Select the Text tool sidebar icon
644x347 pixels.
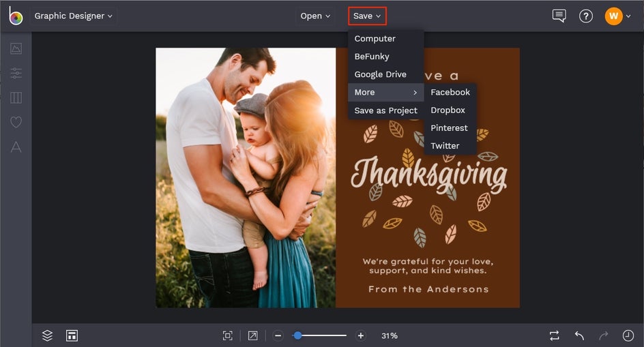pyautogui.click(x=16, y=147)
